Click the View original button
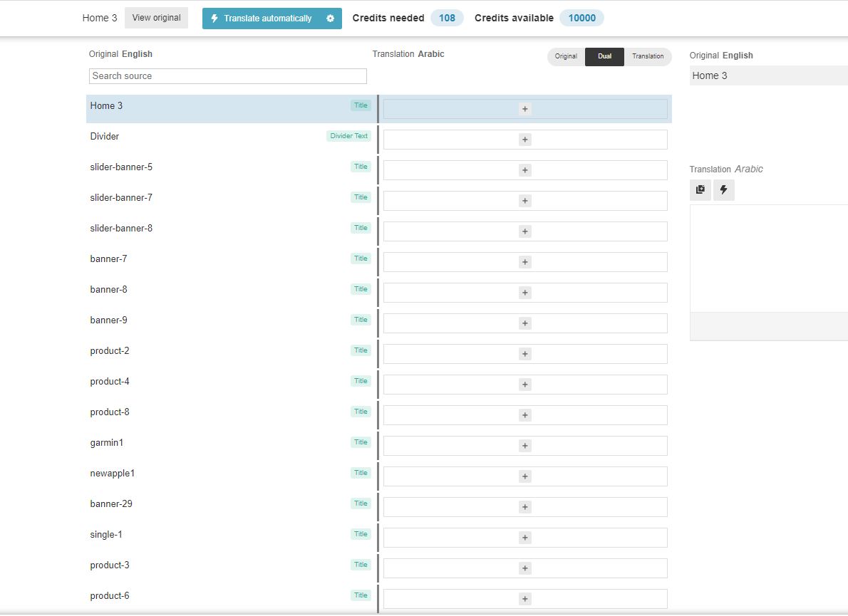The height and width of the screenshot is (616, 848). click(x=156, y=18)
